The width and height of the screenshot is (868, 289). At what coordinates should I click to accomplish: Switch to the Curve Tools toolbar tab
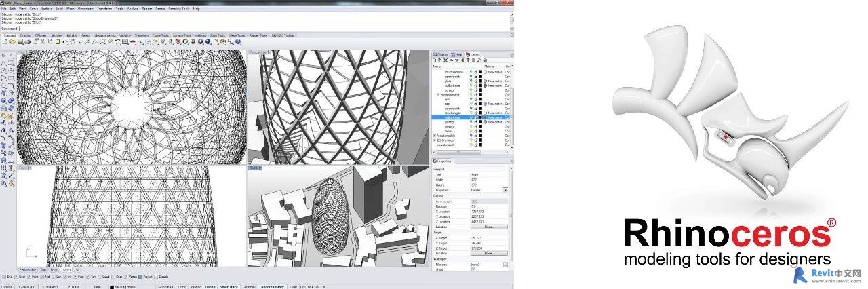(x=160, y=35)
